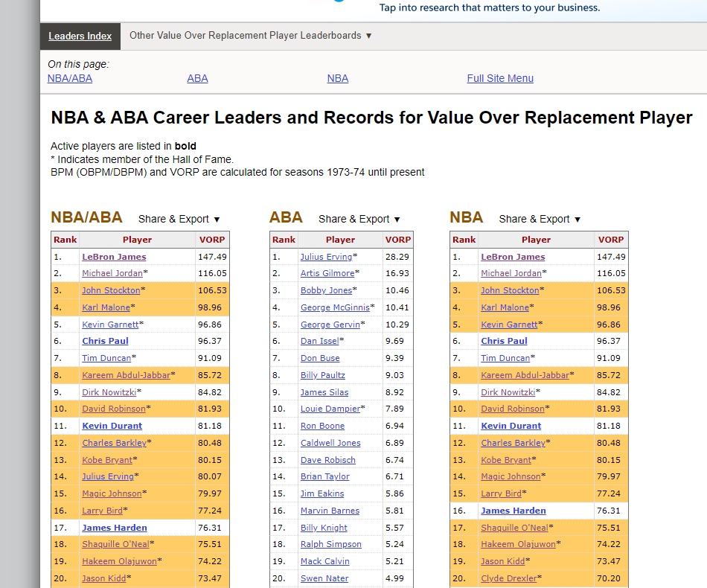Image resolution: width=707 pixels, height=588 pixels.
Task: Open Kobe Bryant in NBA/ABA table
Action: [x=107, y=460]
